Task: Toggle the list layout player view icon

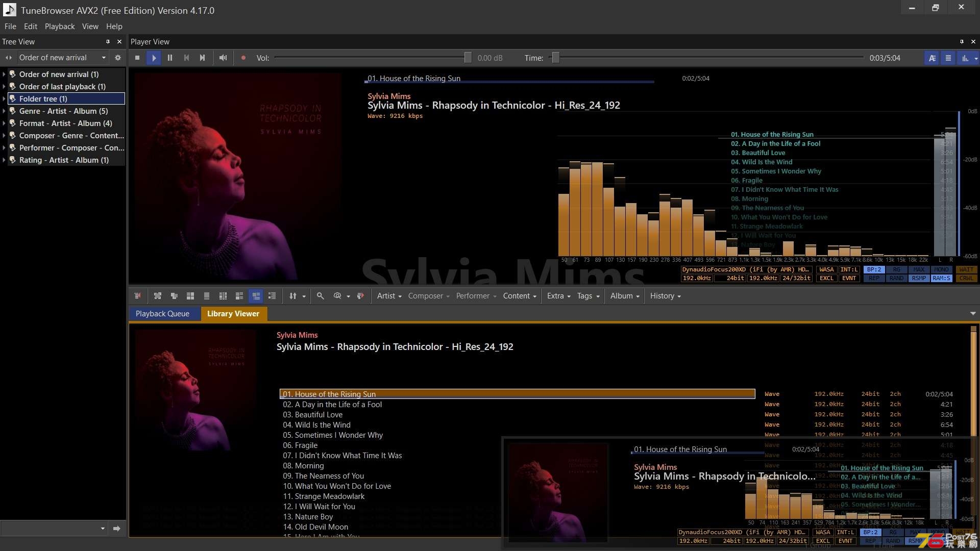Action: (x=948, y=58)
